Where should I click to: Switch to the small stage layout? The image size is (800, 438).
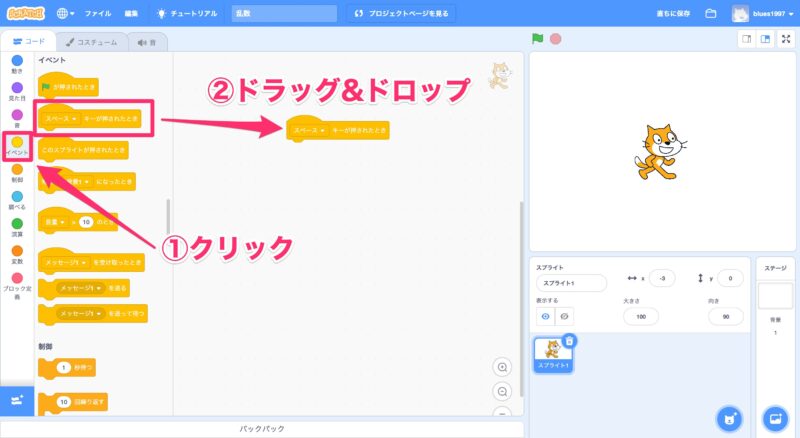(x=746, y=40)
